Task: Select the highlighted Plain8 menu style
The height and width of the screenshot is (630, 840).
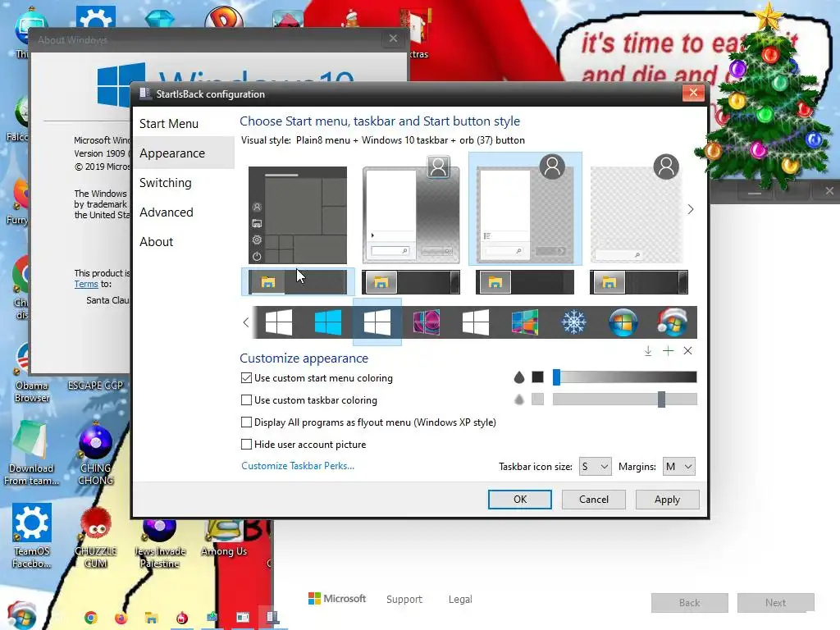Action: click(x=525, y=209)
